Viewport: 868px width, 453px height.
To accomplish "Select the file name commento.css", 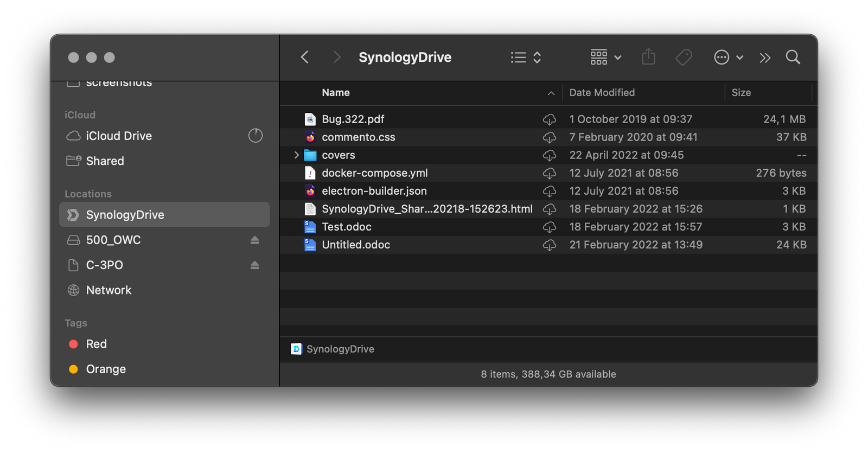I will tap(358, 137).
